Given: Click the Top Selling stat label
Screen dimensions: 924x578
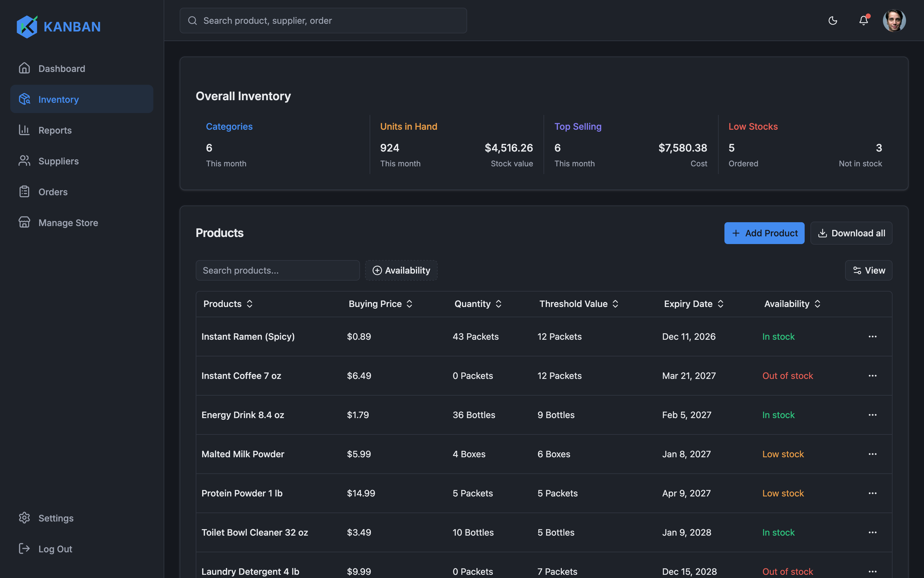Looking at the screenshot, I should pyautogui.click(x=578, y=127).
